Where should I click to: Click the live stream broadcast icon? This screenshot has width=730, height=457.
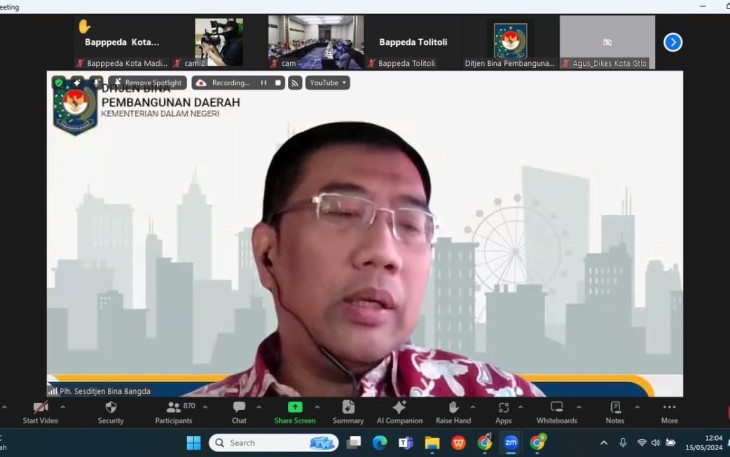click(x=295, y=83)
